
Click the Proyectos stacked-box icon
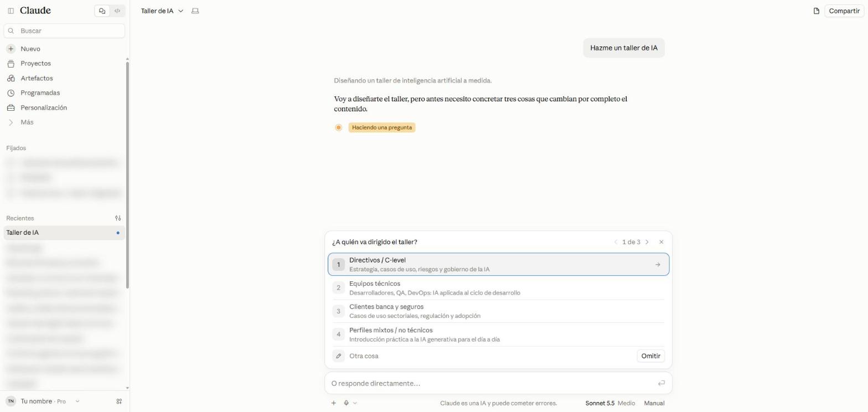pyautogui.click(x=11, y=64)
